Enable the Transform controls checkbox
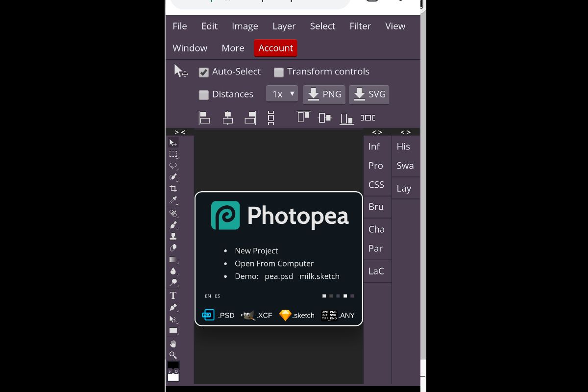Viewport: 588px width, 392px height. click(x=279, y=73)
